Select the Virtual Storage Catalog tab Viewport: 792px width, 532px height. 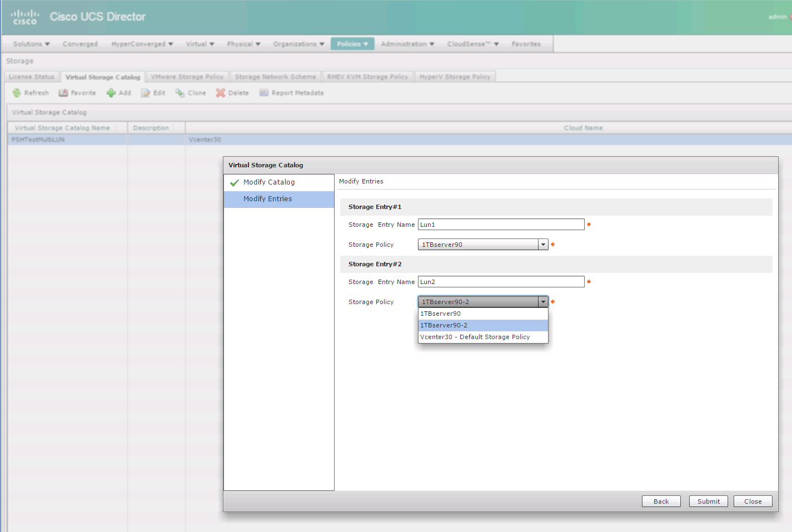tap(103, 77)
